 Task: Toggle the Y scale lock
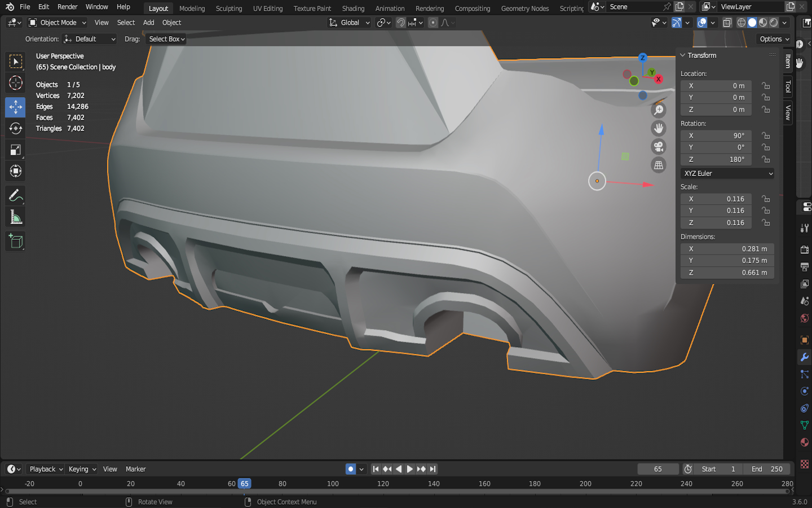766,211
